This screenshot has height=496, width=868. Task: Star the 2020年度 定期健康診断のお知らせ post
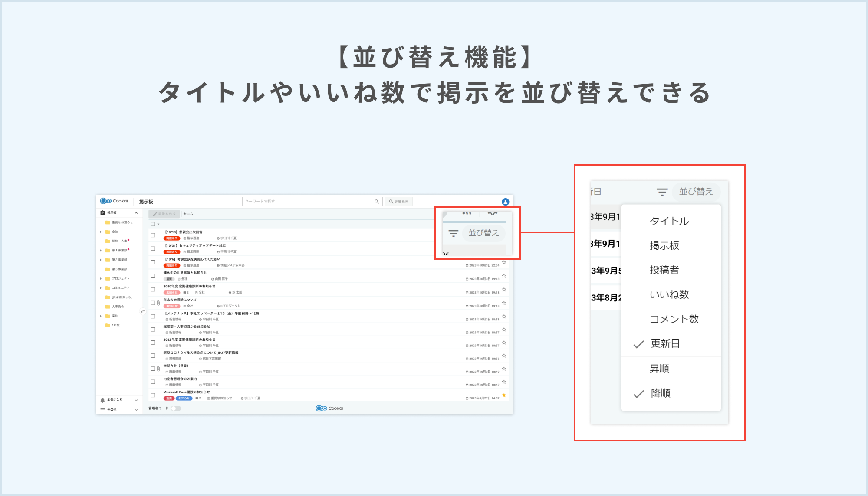coord(504,289)
